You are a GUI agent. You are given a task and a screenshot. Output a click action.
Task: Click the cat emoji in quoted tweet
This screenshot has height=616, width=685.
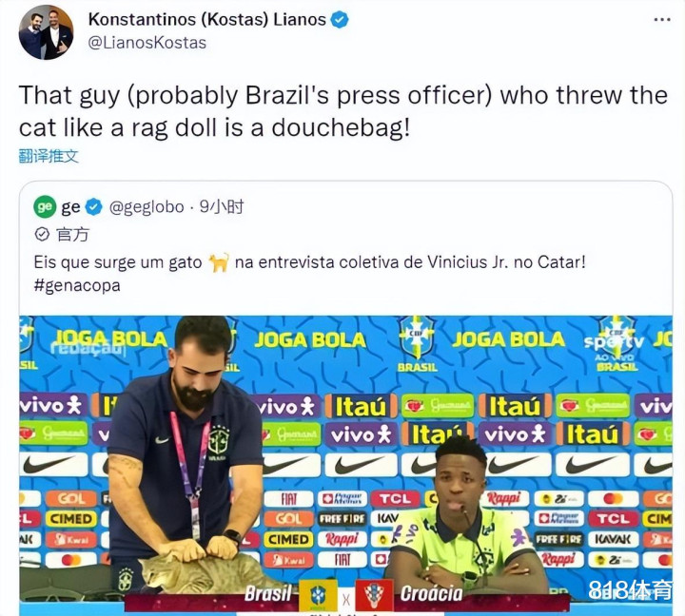tap(219, 262)
